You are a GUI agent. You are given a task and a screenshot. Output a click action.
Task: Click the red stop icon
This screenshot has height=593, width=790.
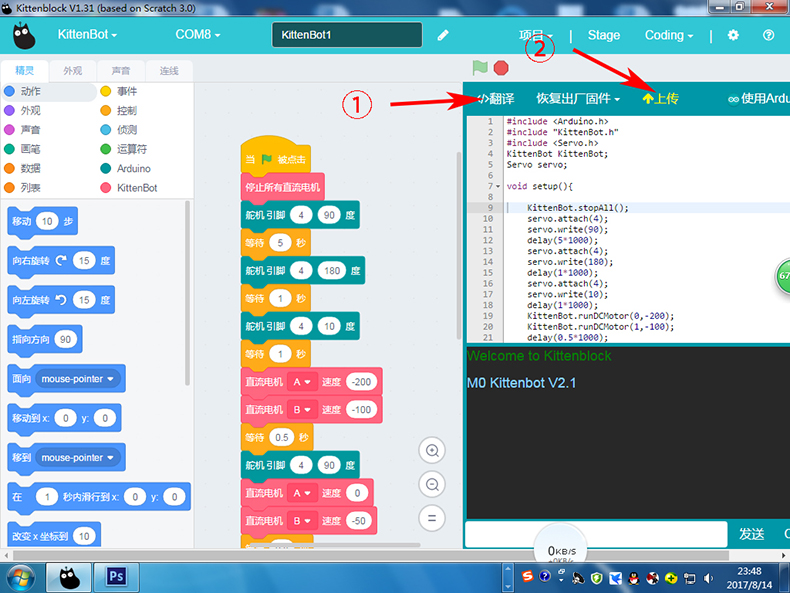501,68
